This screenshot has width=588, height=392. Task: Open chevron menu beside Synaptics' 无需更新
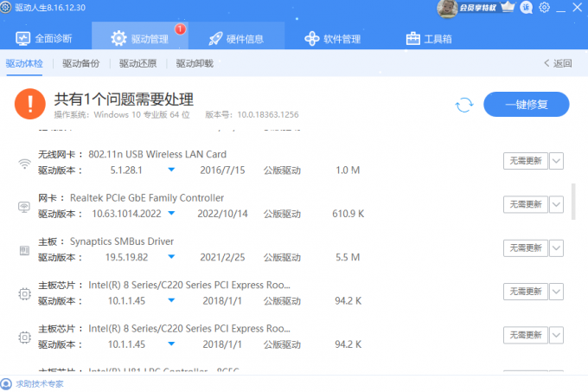[x=557, y=248]
